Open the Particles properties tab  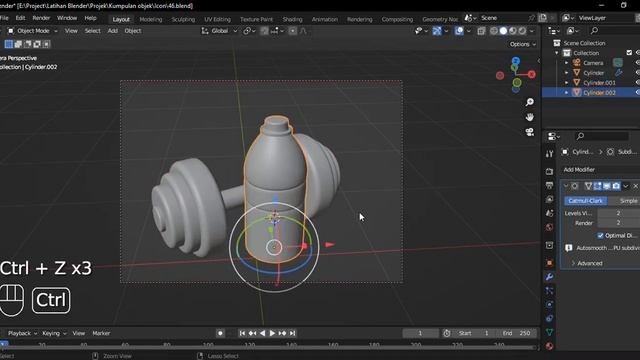549,291
